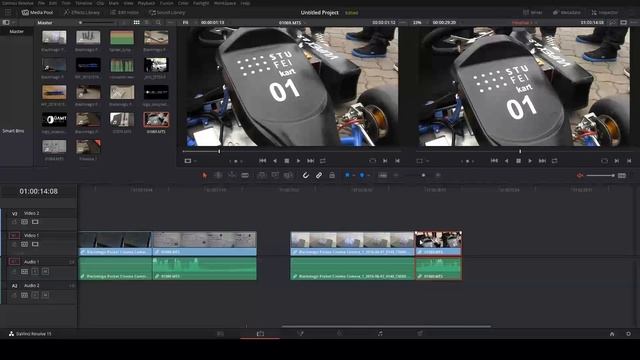Open the Workspace menu

(224, 3)
